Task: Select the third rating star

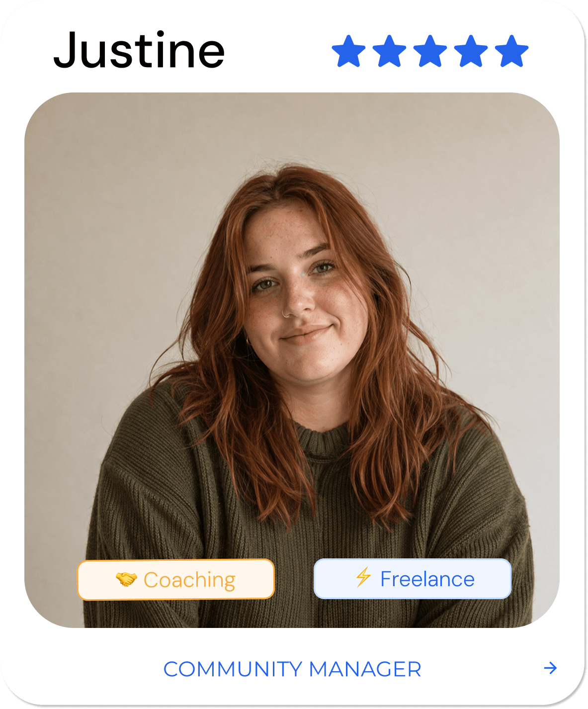Action: coord(430,51)
